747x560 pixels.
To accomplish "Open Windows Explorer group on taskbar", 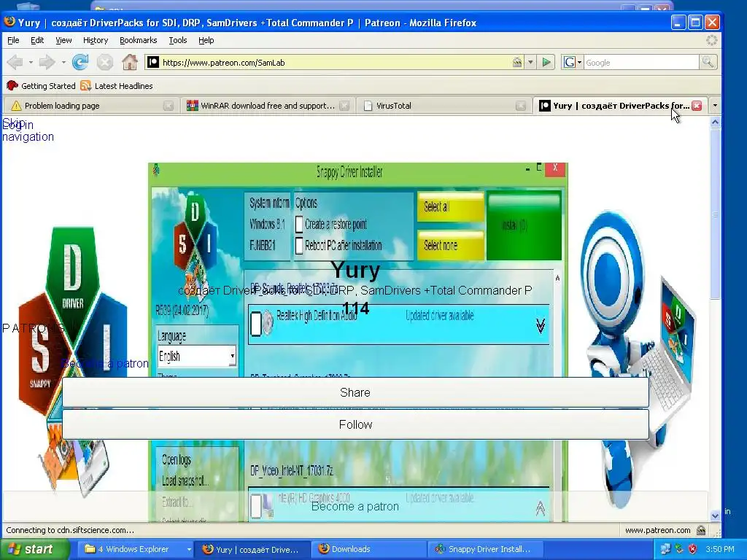I will point(135,549).
